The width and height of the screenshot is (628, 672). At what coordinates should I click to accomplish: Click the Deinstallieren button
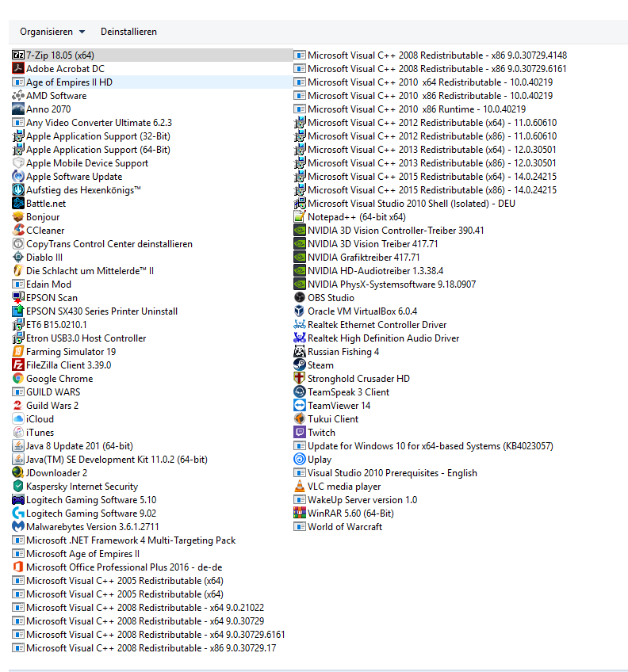(x=128, y=32)
